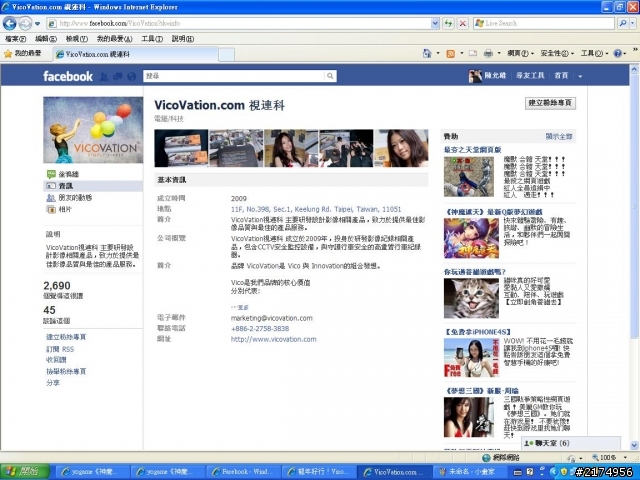This screenshot has width=640, height=480.
Task: Click the Live Search input box
Action: 544,24
